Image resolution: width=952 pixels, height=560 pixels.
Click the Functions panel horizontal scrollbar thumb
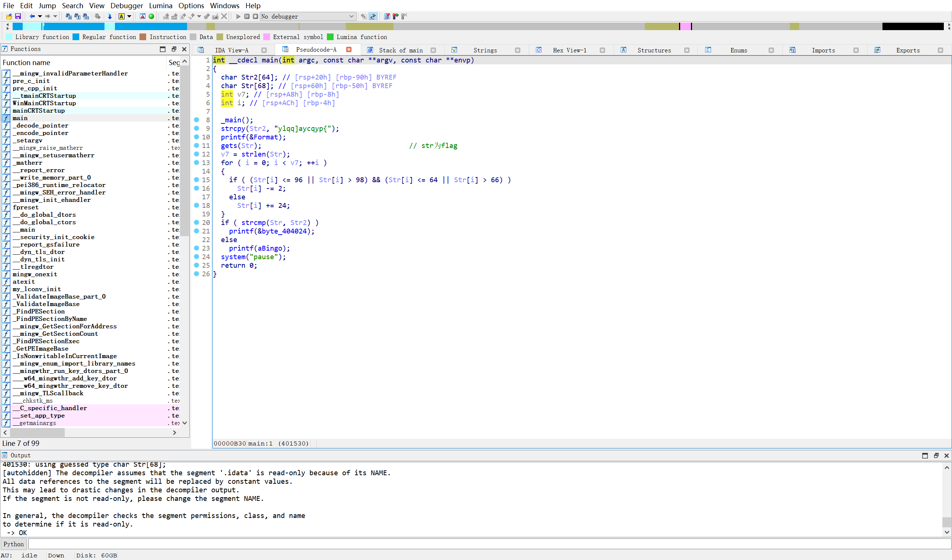click(37, 432)
